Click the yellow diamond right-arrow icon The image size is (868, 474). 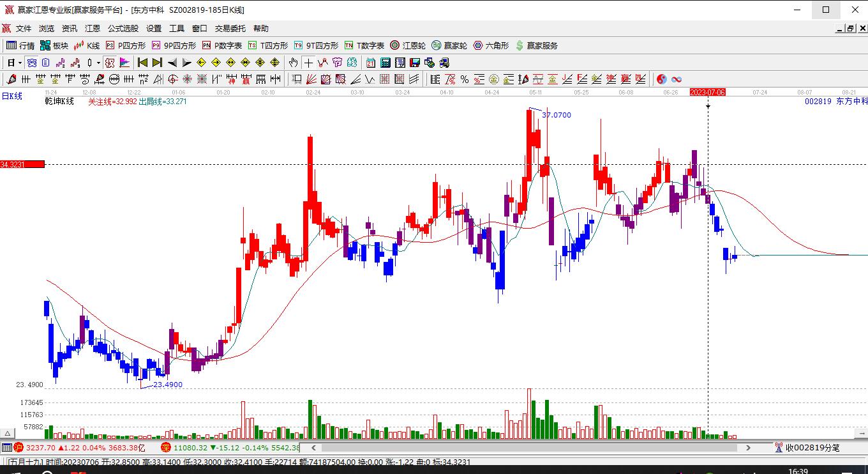216,63
